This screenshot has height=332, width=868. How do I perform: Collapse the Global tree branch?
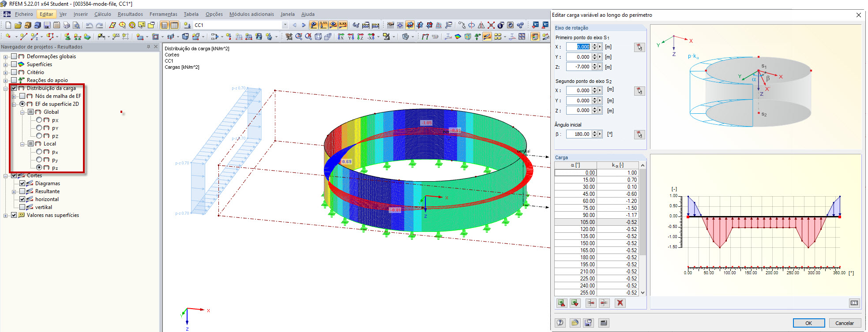coord(22,112)
